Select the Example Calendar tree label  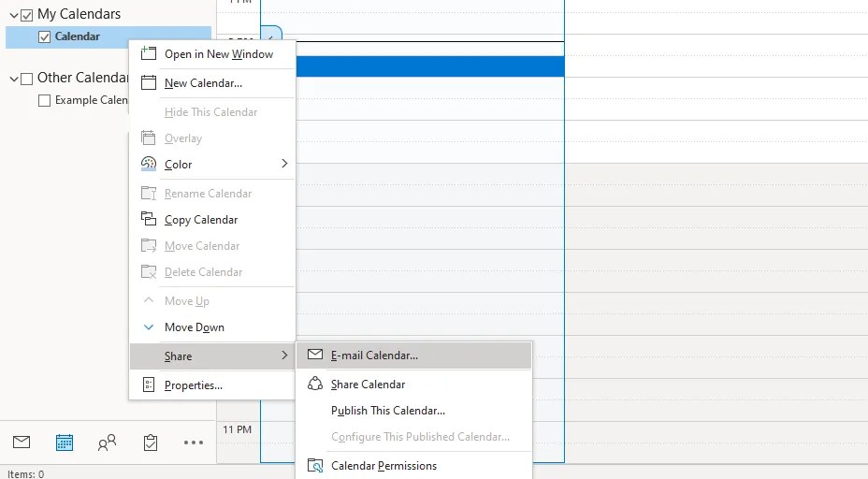coord(92,100)
